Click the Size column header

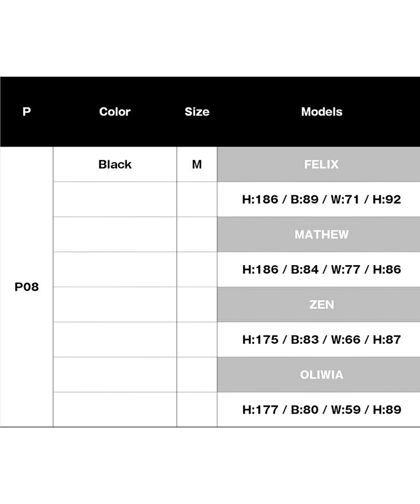[197, 112]
